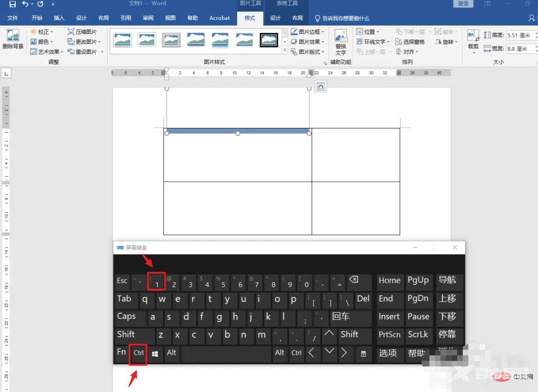Open the Insert (插入) ribbon tab
Image resolution: width=538 pixels, height=392 pixels.
click(x=59, y=18)
